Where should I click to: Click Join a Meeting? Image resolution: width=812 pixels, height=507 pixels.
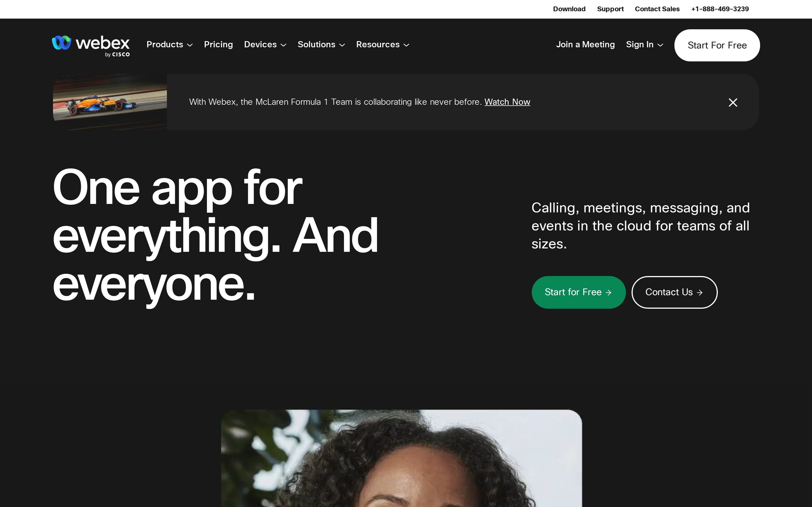click(585, 45)
